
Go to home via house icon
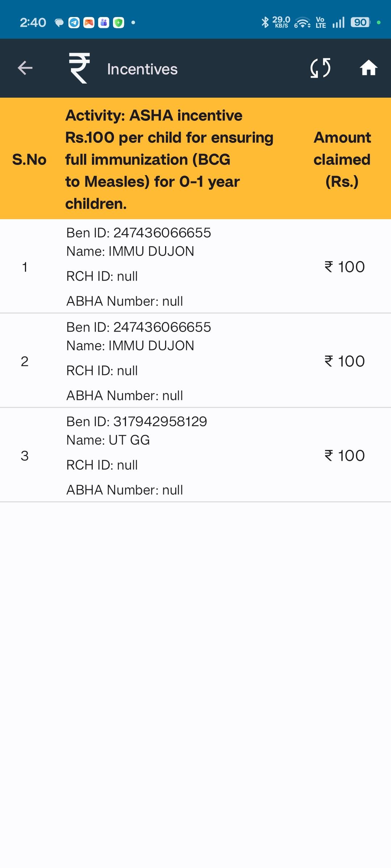(x=369, y=68)
